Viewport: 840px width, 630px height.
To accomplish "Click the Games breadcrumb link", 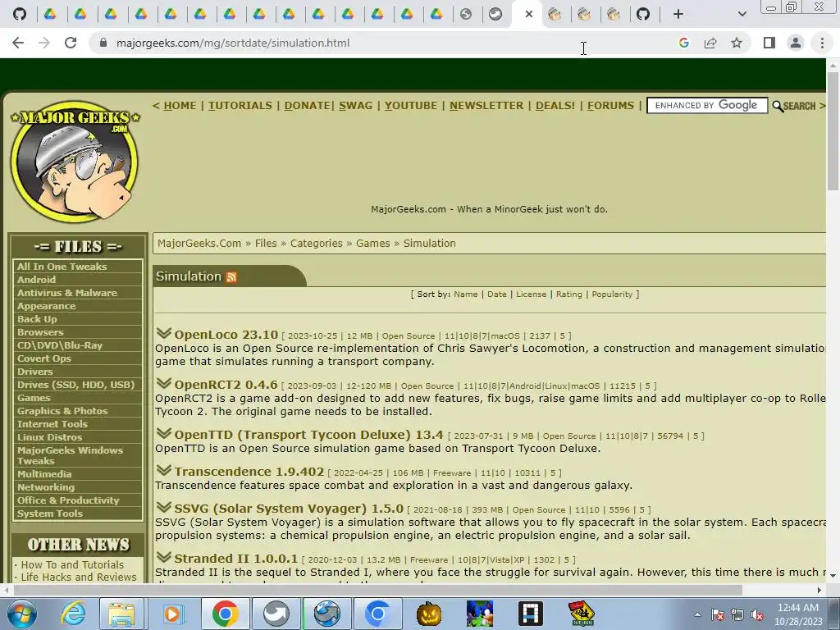I will (x=373, y=243).
